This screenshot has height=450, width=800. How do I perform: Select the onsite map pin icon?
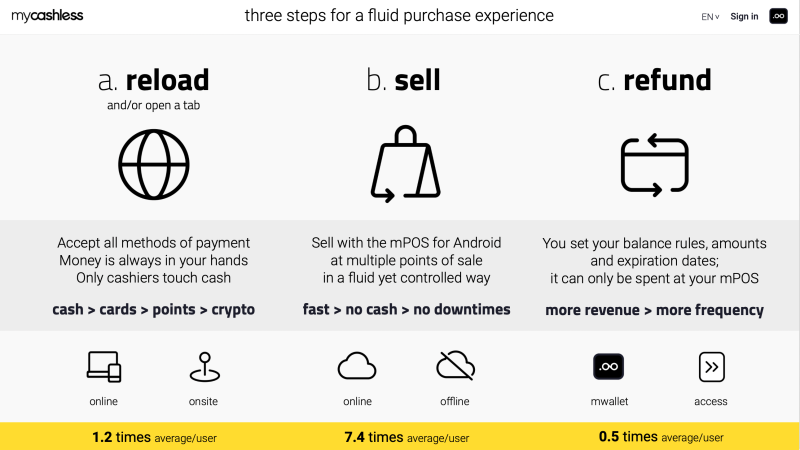click(205, 367)
